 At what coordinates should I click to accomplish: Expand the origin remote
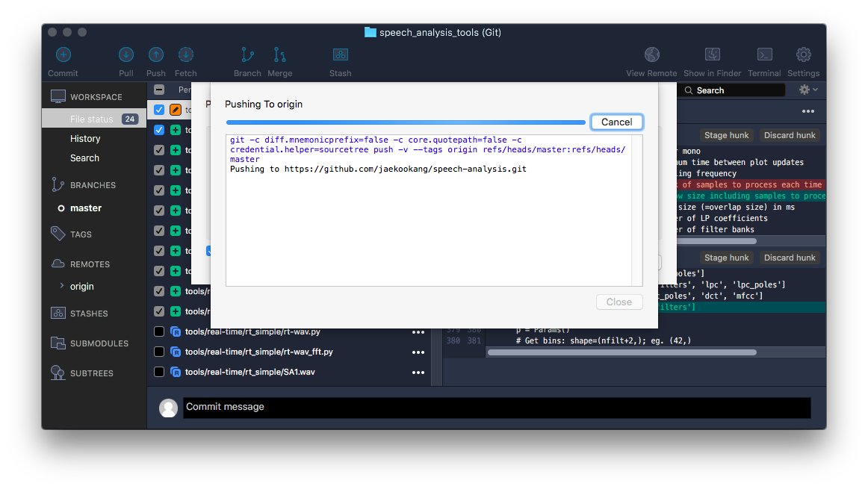[x=61, y=286]
